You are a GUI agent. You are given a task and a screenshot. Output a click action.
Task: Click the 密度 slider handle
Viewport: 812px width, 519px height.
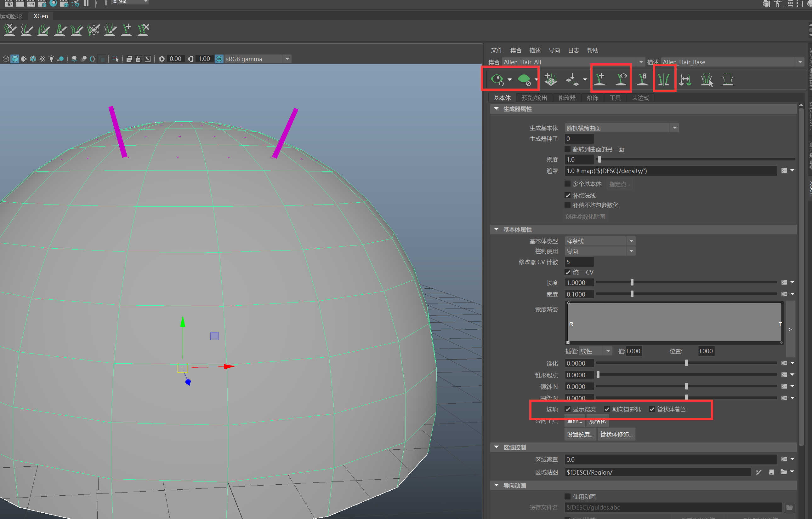(599, 159)
